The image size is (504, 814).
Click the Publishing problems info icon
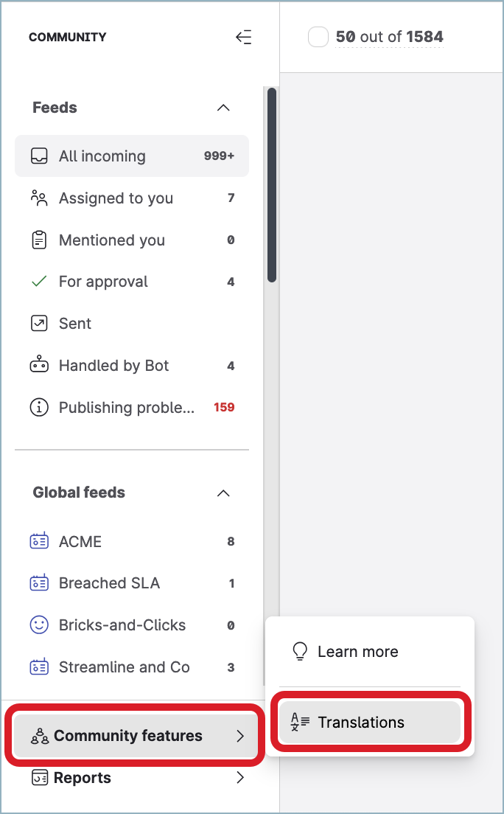click(39, 407)
